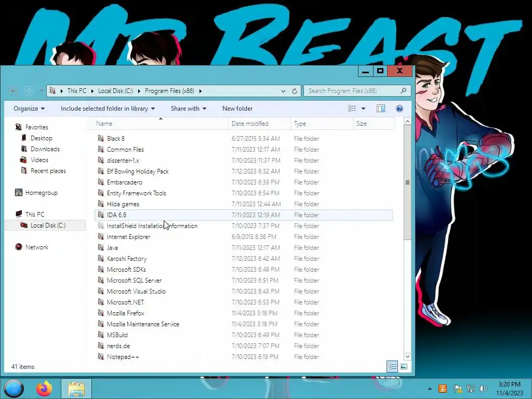Viewport: 532px width, 399px height.
Task: Sort by the Size column header
Action: pyautogui.click(x=374, y=124)
